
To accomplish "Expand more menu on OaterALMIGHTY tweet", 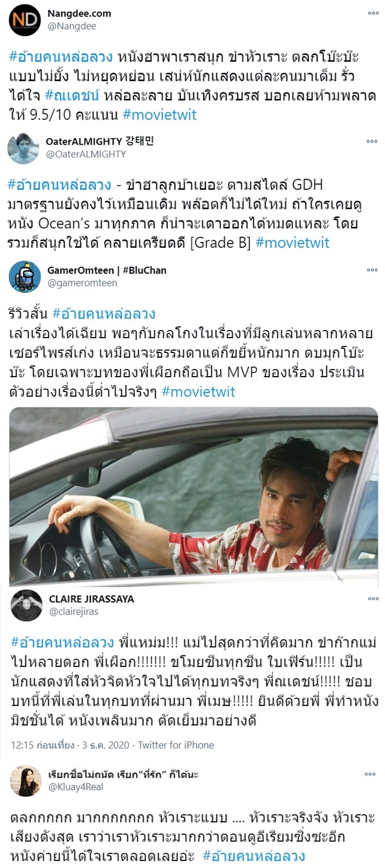I will (x=373, y=142).
